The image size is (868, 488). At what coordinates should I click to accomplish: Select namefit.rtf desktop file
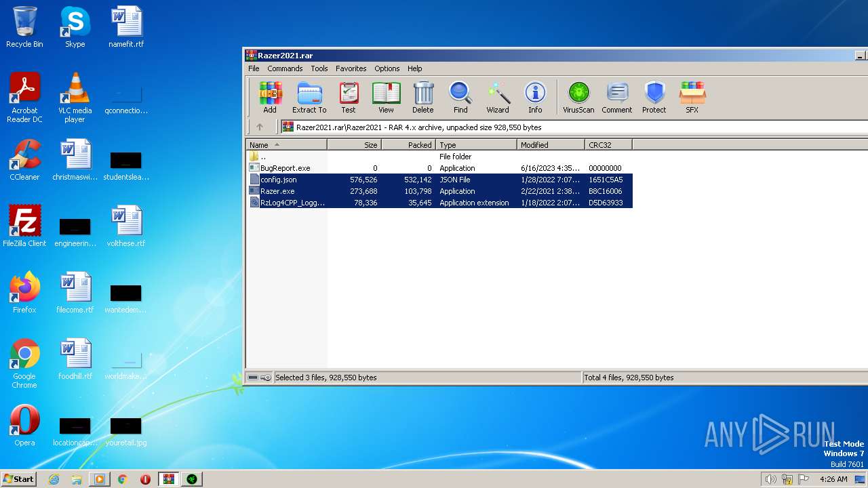pyautogui.click(x=126, y=27)
